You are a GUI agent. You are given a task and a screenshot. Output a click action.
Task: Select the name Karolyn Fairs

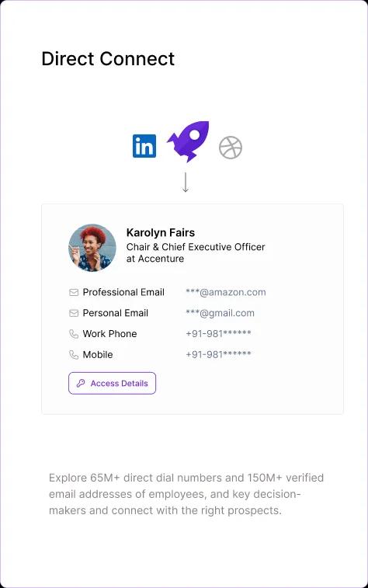click(161, 232)
